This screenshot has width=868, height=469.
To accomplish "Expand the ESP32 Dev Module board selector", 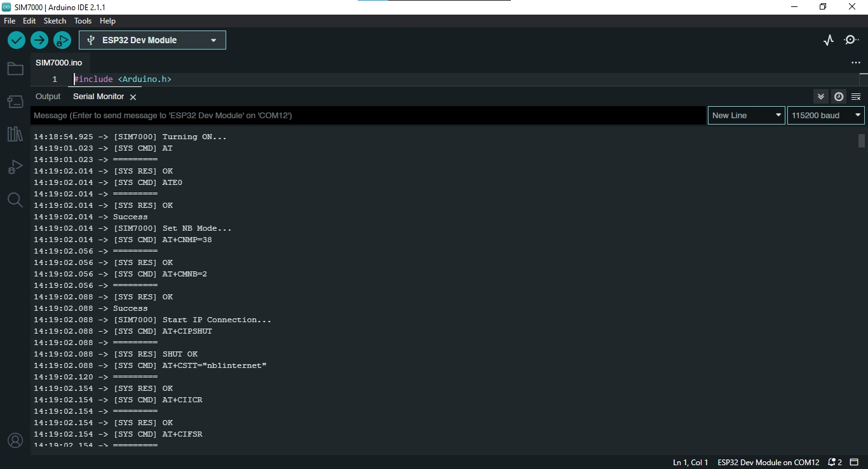I will tap(153, 40).
